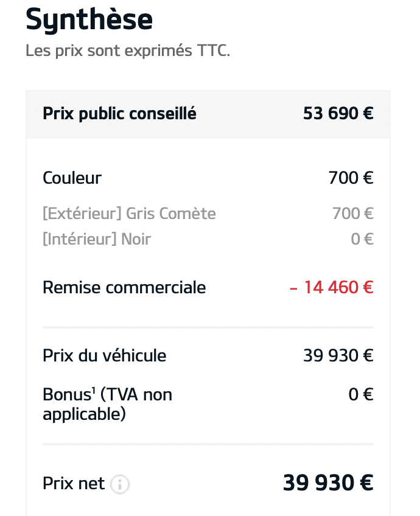Image resolution: width=420 pixels, height=516 pixels.
Task: Click the bold 39 930 € Prix net total
Action: (327, 483)
